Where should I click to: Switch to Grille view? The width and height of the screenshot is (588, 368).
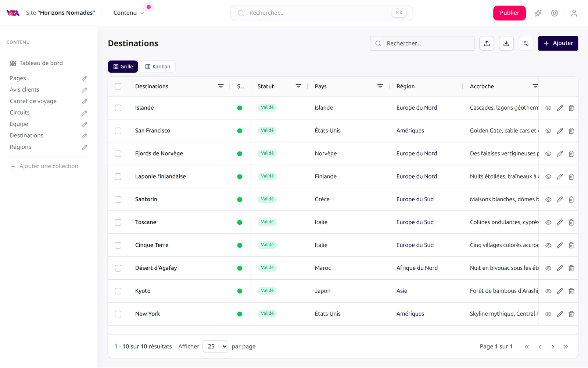click(123, 67)
